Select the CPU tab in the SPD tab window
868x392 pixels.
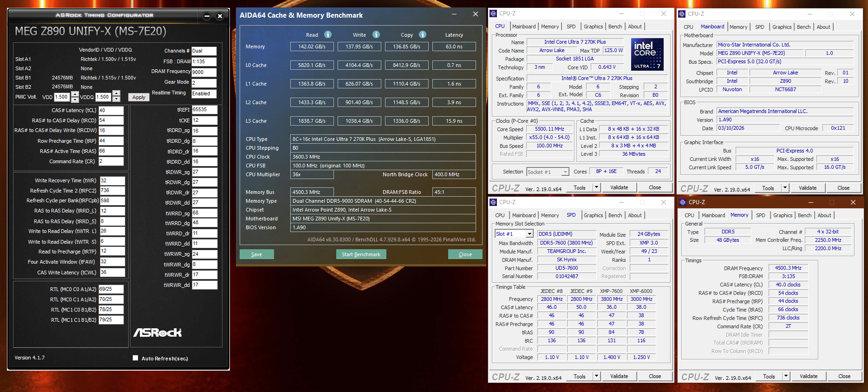pos(500,215)
